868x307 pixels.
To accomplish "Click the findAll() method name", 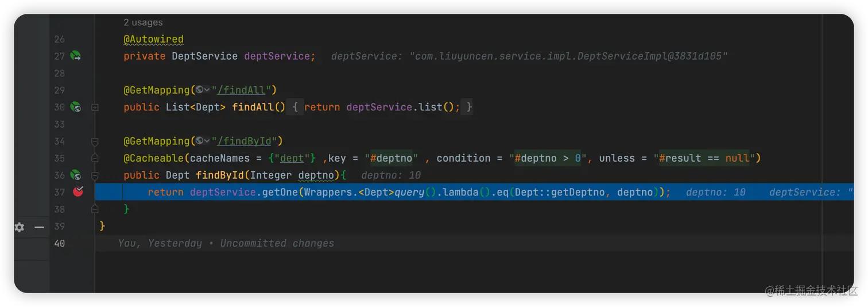I will tap(258, 107).
